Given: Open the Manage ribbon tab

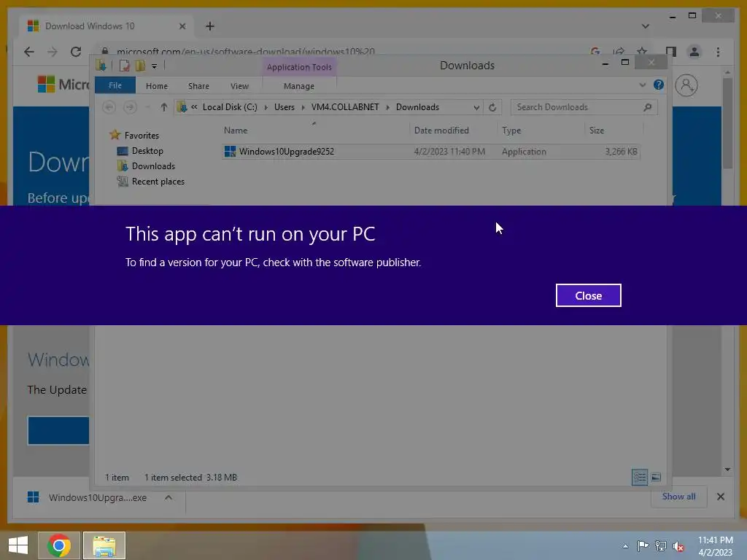Looking at the screenshot, I should click(x=298, y=86).
